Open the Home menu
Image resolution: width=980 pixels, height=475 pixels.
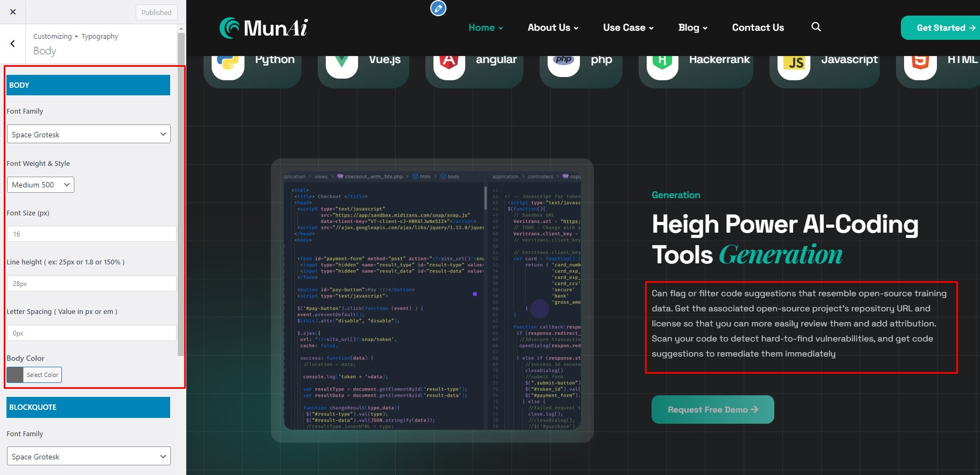(x=486, y=27)
